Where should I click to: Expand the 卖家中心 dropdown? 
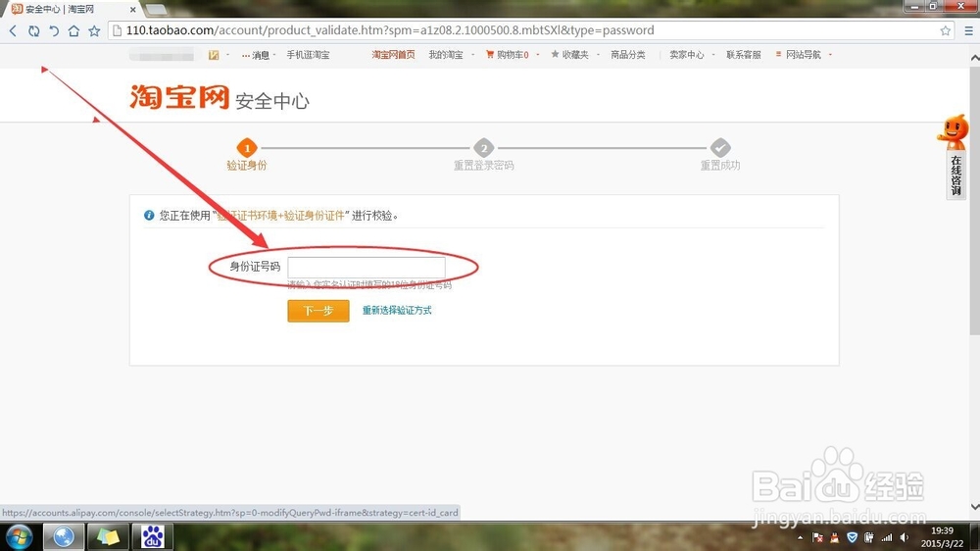[x=713, y=54]
